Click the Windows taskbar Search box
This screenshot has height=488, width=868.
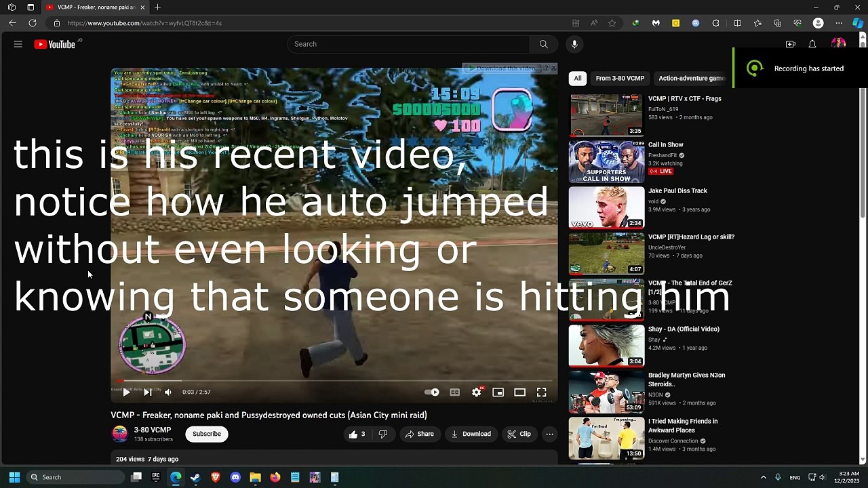point(75,477)
